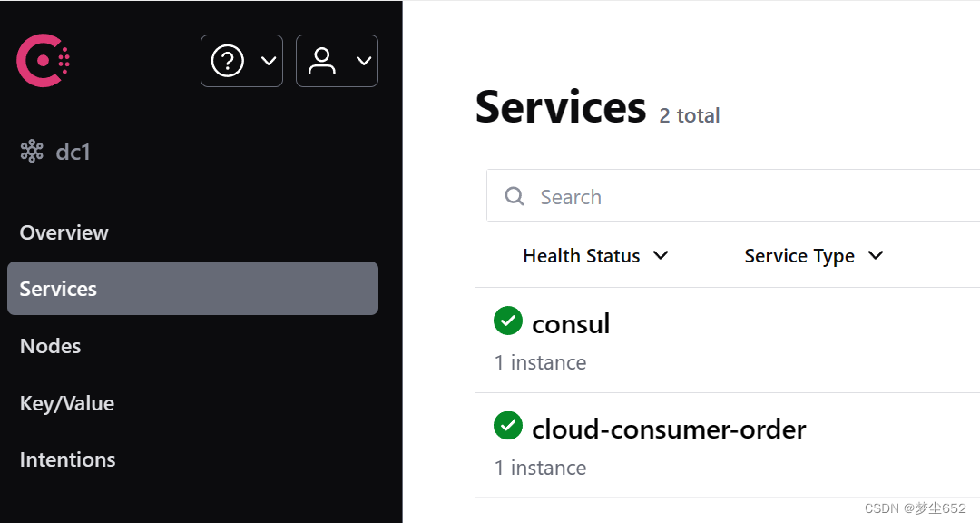This screenshot has width=980, height=523.
Task: Go to the Overview page
Action: click(64, 232)
